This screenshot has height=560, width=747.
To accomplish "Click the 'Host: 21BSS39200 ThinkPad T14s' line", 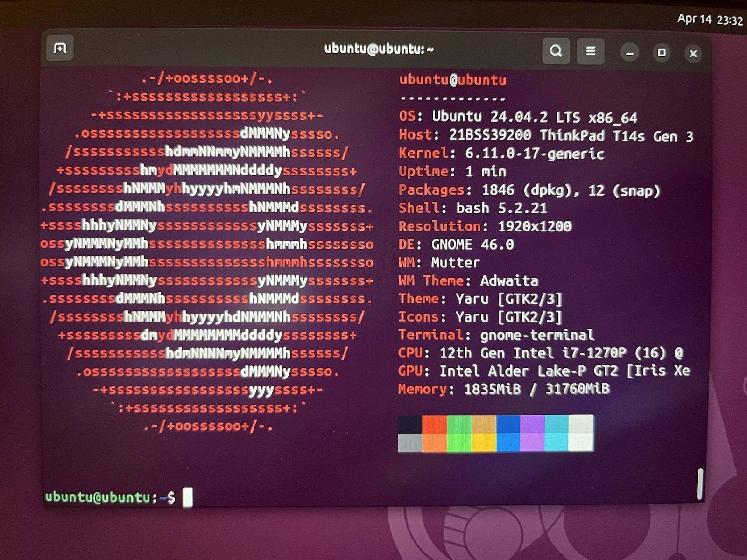I will pos(546,135).
